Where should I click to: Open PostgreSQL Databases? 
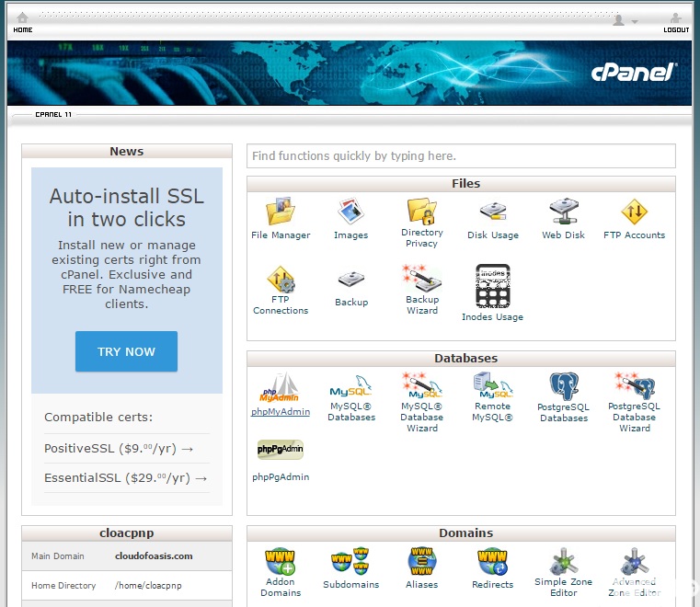pos(564,397)
